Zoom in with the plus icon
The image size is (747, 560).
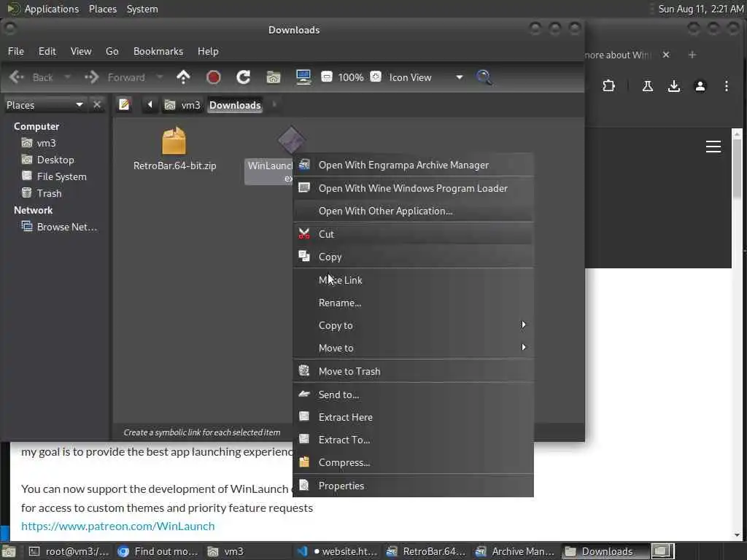pos(376,77)
